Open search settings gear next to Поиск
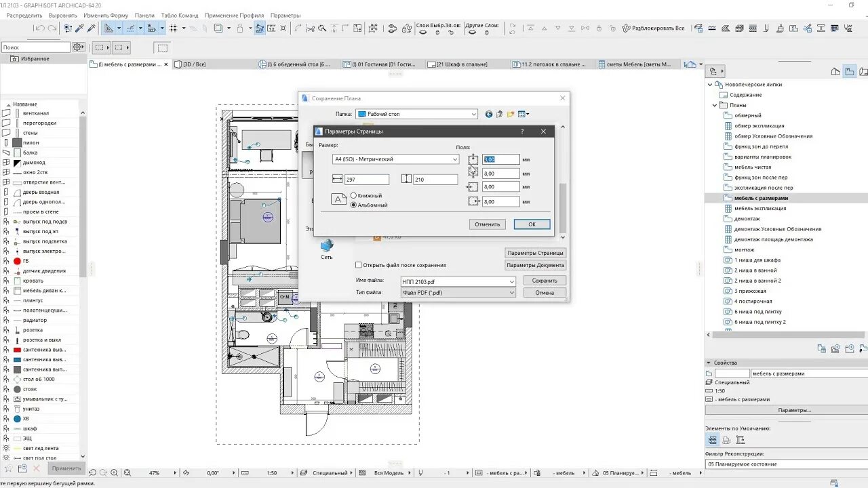 pyautogui.click(x=78, y=47)
